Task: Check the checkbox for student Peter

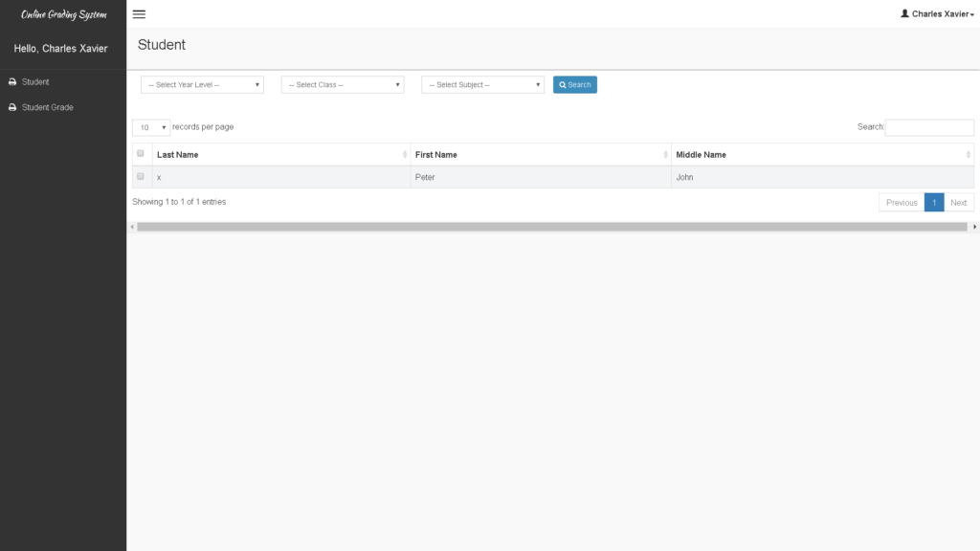Action: tap(140, 175)
